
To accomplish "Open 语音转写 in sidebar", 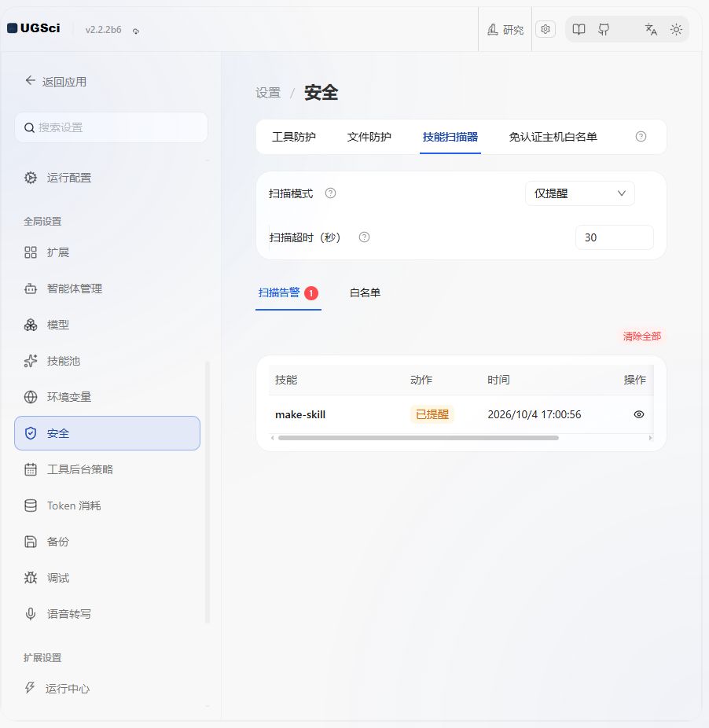I will (107, 614).
